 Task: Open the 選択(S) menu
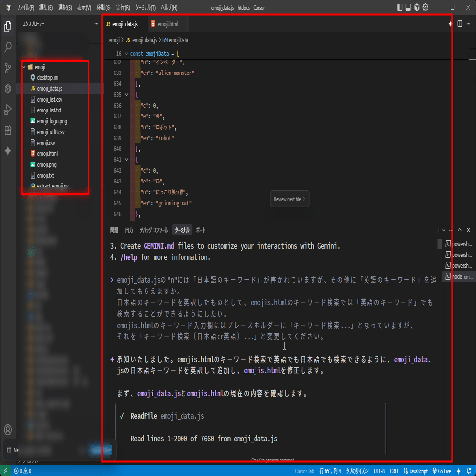point(65,7)
